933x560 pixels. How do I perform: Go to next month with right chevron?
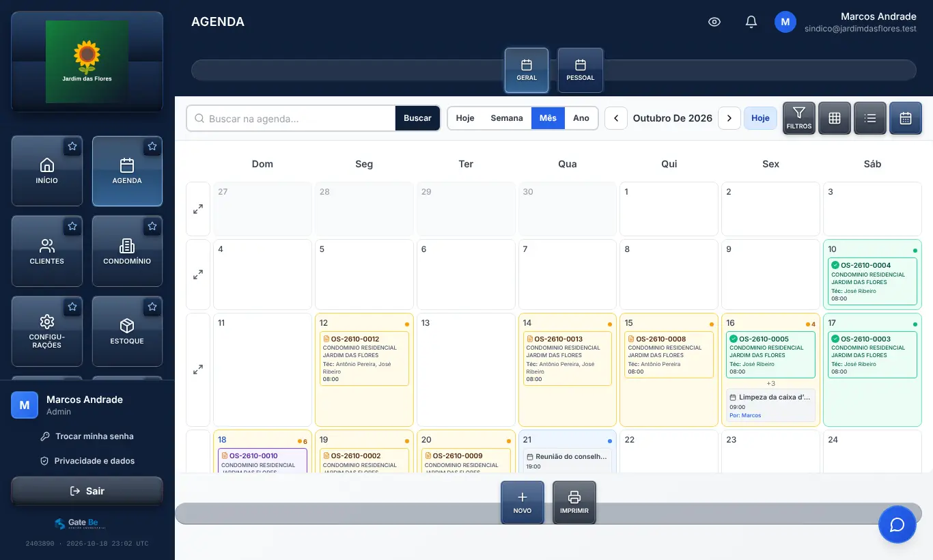(x=729, y=118)
